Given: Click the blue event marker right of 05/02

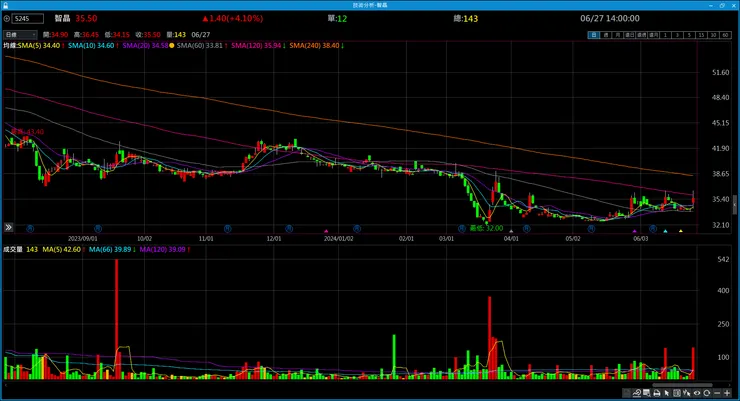Looking at the screenshot, I should [x=591, y=228].
